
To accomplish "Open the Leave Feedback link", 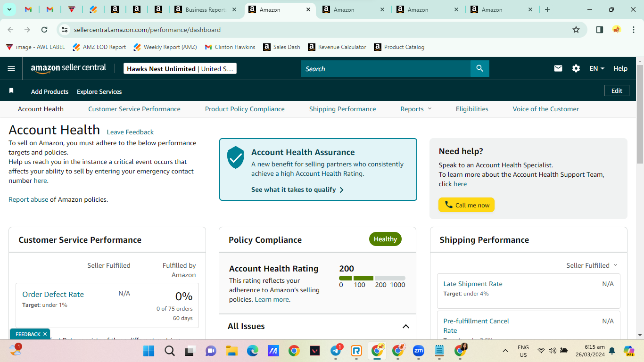I will (x=130, y=132).
